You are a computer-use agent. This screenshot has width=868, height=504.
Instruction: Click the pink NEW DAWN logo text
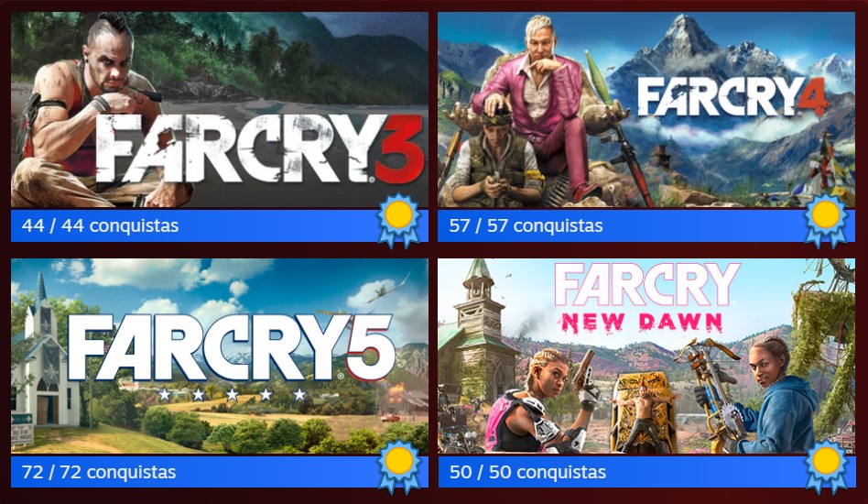pyautogui.click(x=643, y=322)
